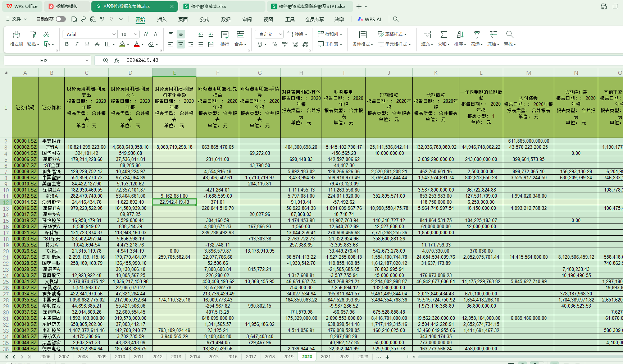Image resolution: width=623 pixels, height=364 pixels.
Task: Apply the thousands separator format
Action: 285,44
